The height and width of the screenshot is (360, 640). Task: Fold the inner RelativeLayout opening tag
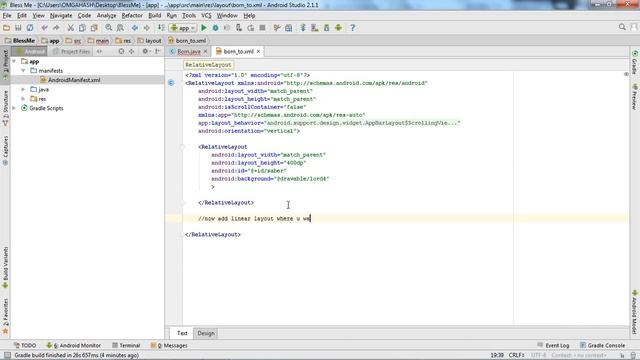pos(182,147)
